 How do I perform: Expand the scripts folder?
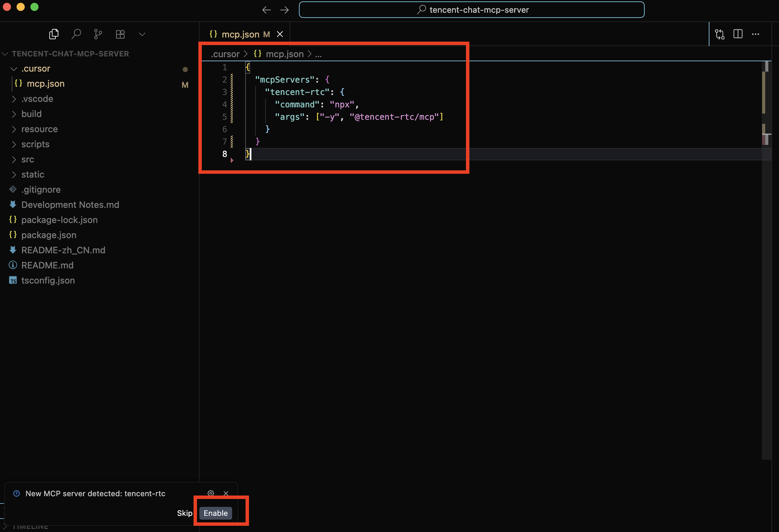[35, 144]
